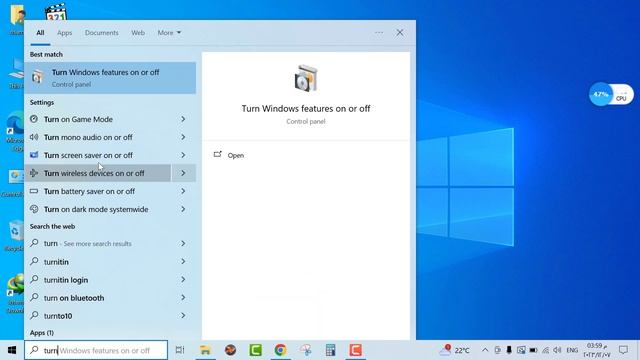This screenshot has width=640, height=360.
Task: Open the clock showing 03:59
Action: 597,350
